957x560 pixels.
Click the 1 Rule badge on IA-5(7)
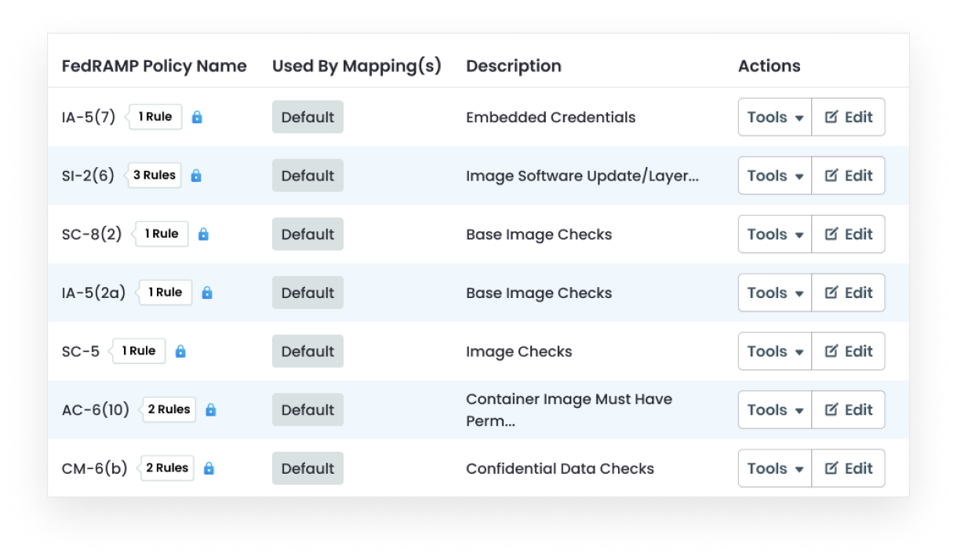[x=155, y=117]
